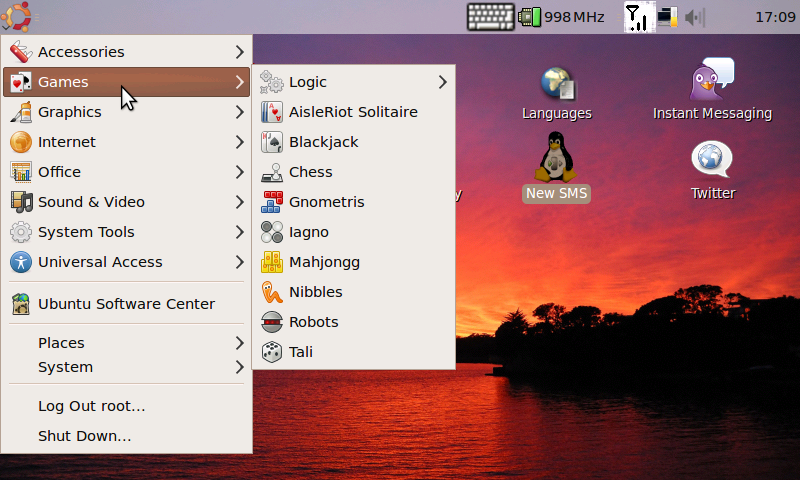Launch Gnometris from the Games menu

tap(326, 202)
